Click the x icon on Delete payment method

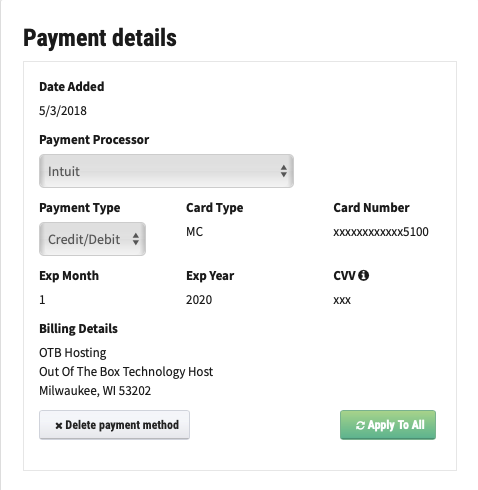click(59, 426)
